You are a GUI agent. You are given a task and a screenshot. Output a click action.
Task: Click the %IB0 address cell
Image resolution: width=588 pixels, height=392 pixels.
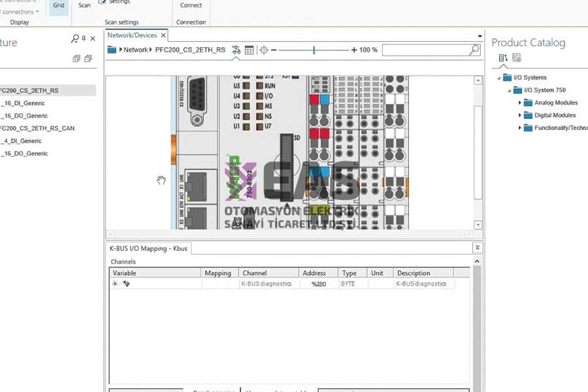(319, 284)
